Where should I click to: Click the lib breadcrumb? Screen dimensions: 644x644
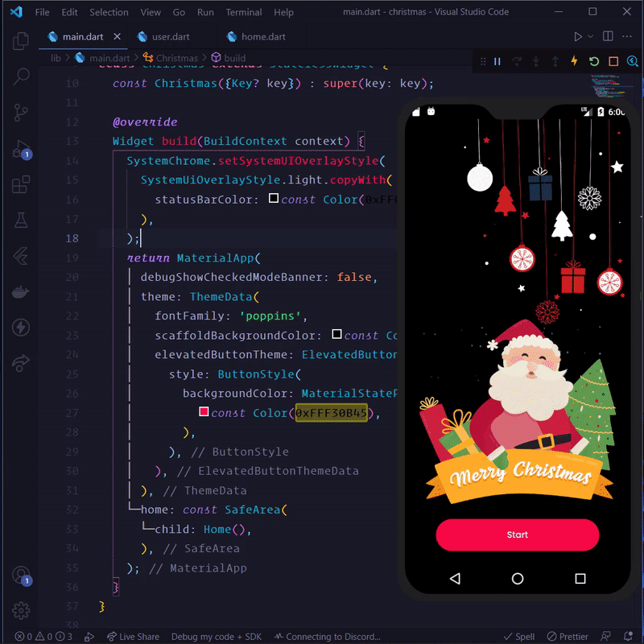point(56,58)
